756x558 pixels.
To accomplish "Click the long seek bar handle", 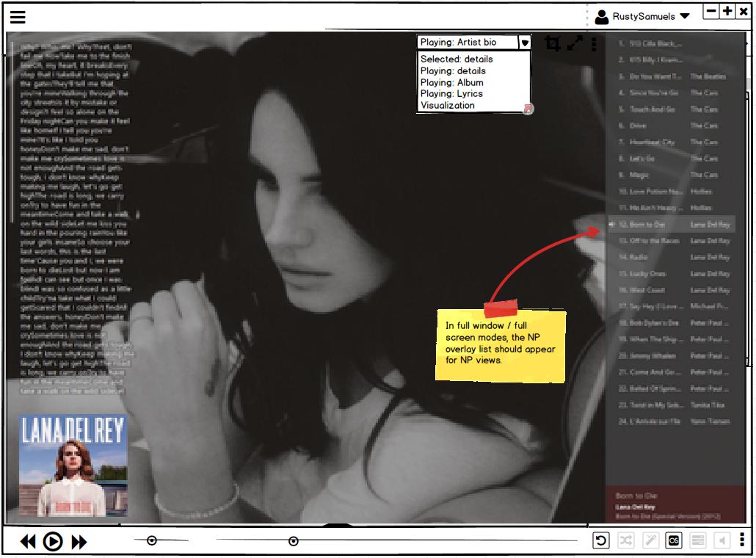I will pos(294,541).
